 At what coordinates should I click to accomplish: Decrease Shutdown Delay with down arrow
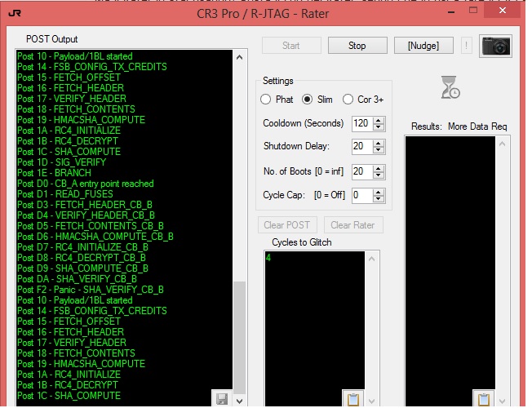coord(379,150)
